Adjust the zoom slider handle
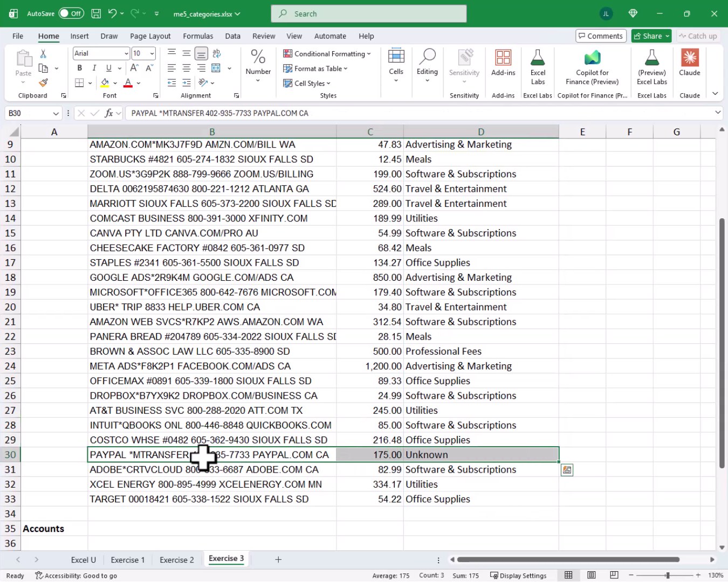The height and width of the screenshot is (582, 728). (668, 576)
